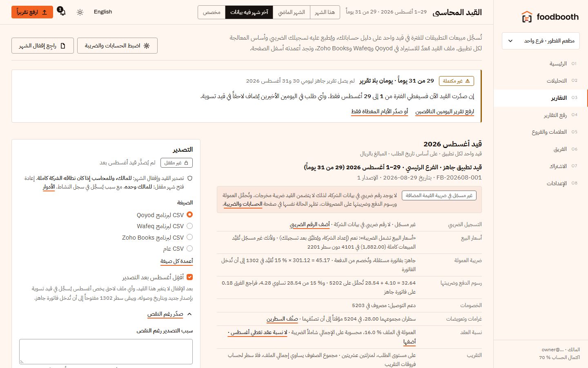Open الرئيسية in the sidebar
588x368 pixels.
541,63
